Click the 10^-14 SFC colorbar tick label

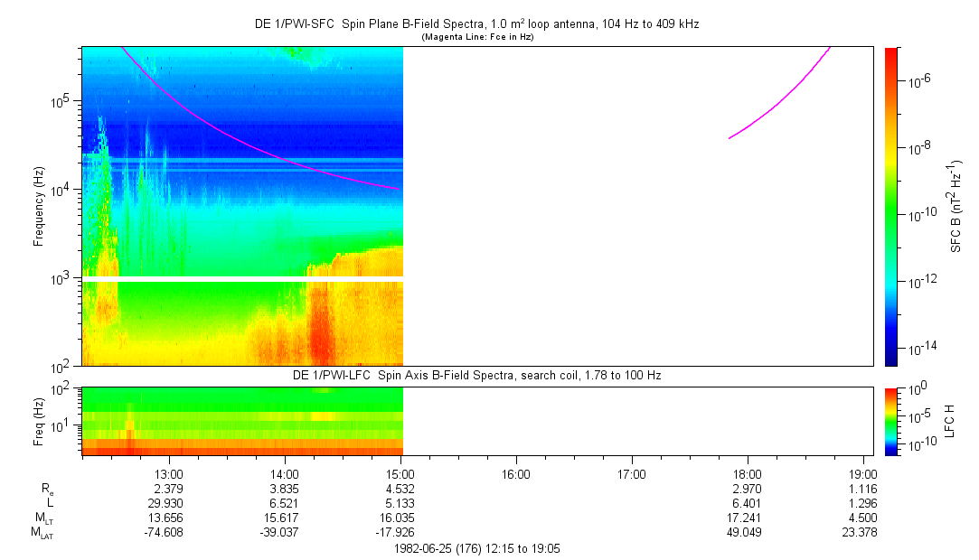coord(922,348)
